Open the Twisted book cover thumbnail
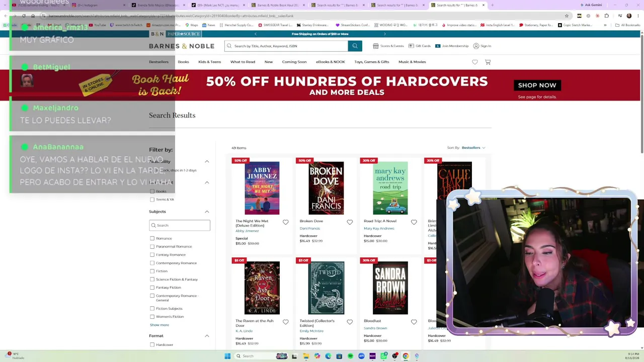Screen dimensions: 644x362 (326, 288)
